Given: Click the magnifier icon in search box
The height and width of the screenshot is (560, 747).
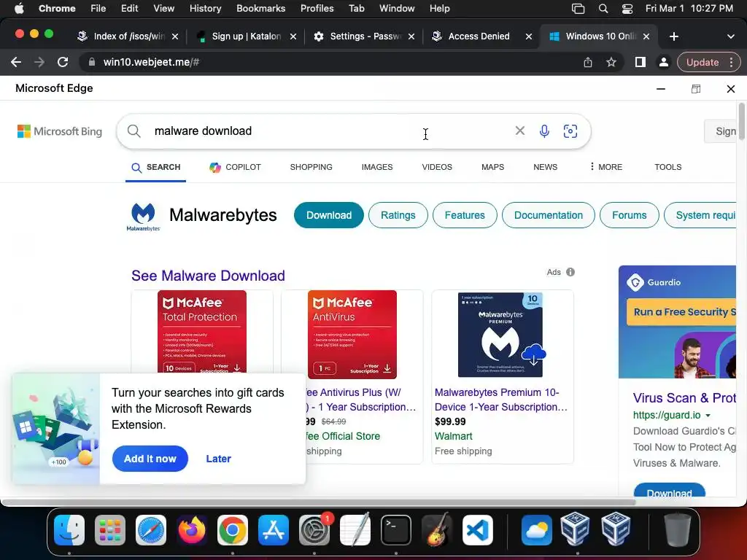Looking at the screenshot, I should click(134, 131).
